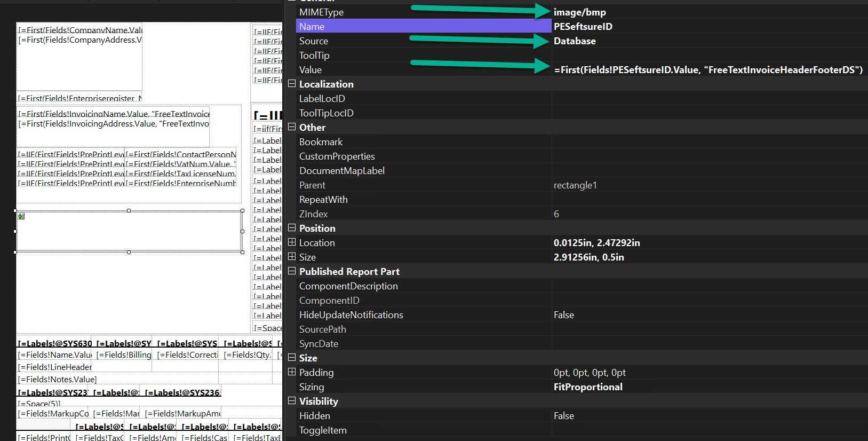Collapse the Other category
Viewport: 868px width, 441px height.
tap(292, 127)
